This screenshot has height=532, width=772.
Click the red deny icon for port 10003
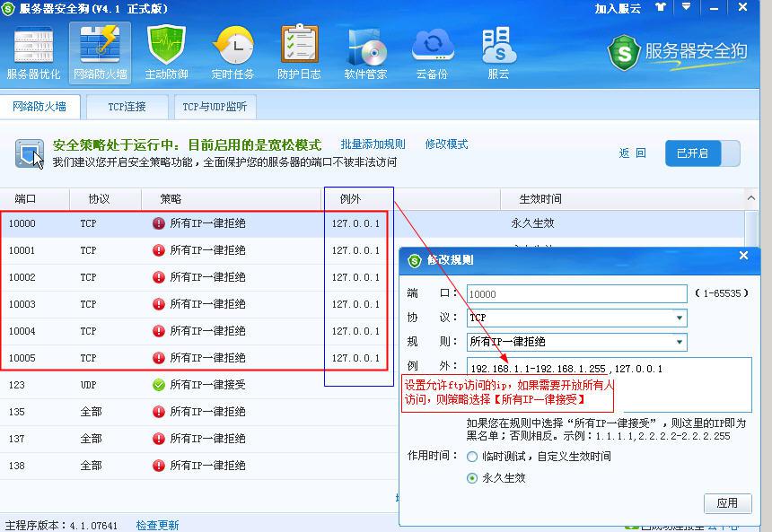(159, 304)
